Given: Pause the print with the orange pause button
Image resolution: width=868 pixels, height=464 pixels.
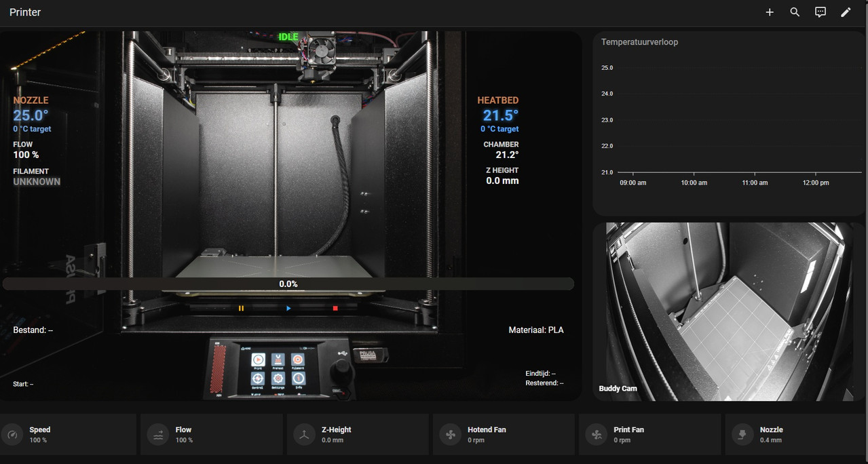Looking at the screenshot, I should click(241, 308).
